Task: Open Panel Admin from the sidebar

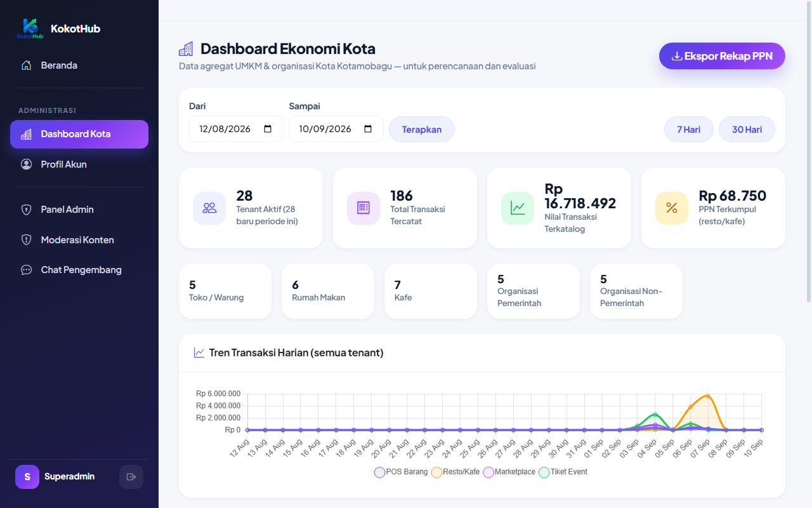Action: (79, 210)
